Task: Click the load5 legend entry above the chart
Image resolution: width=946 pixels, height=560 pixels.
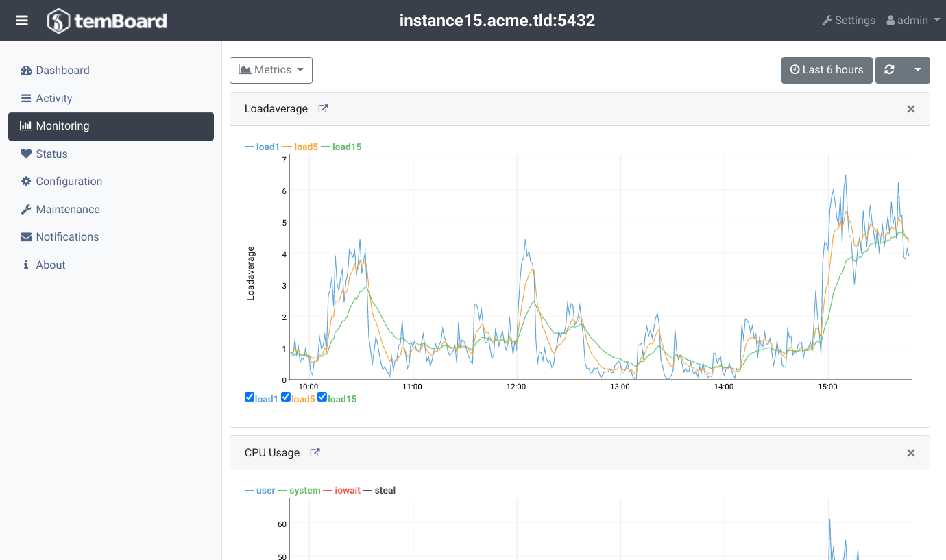Action: (x=300, y=147)
